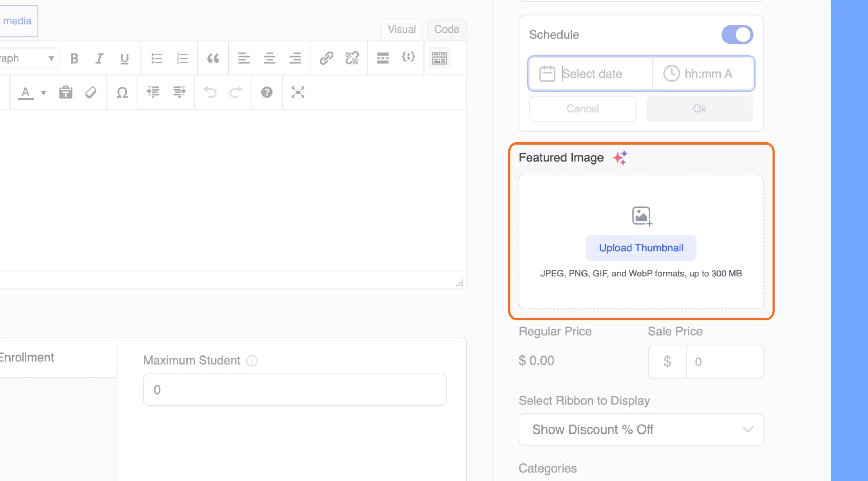Click the Sale Price input

tap(725, 362)
